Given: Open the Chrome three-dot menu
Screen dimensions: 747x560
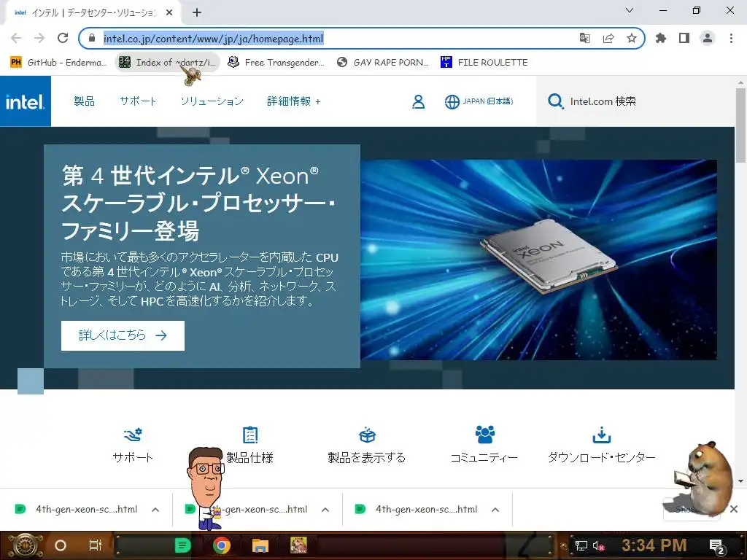Looking at the screenshot, I should (x=731, y=38).
